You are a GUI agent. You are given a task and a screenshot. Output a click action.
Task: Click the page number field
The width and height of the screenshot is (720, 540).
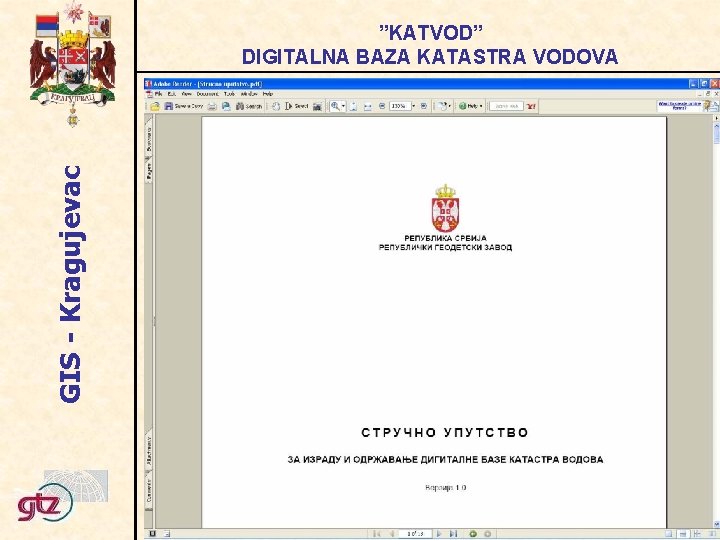point(416,534)
